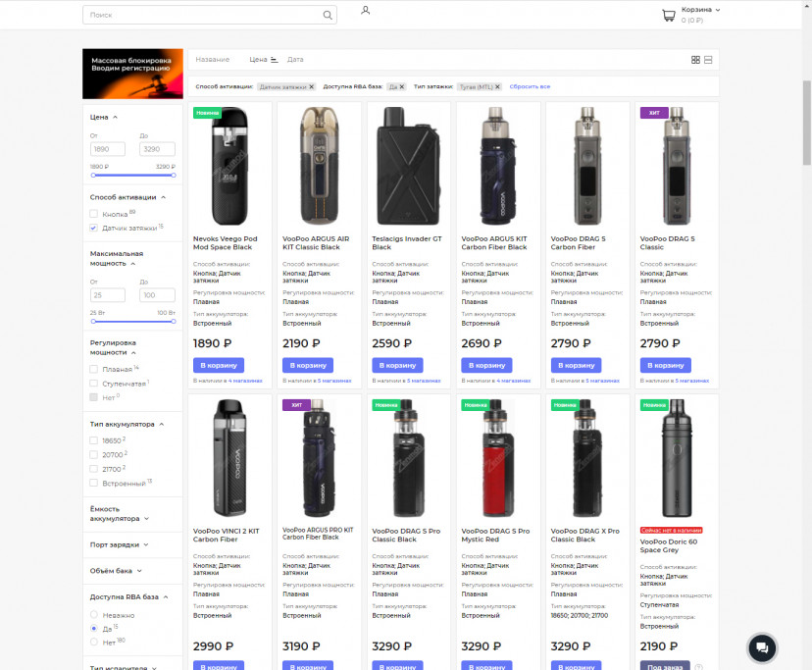The height and width of the screenshot is (670, 812).
Task: Remove the Датчик затяжки filter tag
Action: (x=311, y=86)
